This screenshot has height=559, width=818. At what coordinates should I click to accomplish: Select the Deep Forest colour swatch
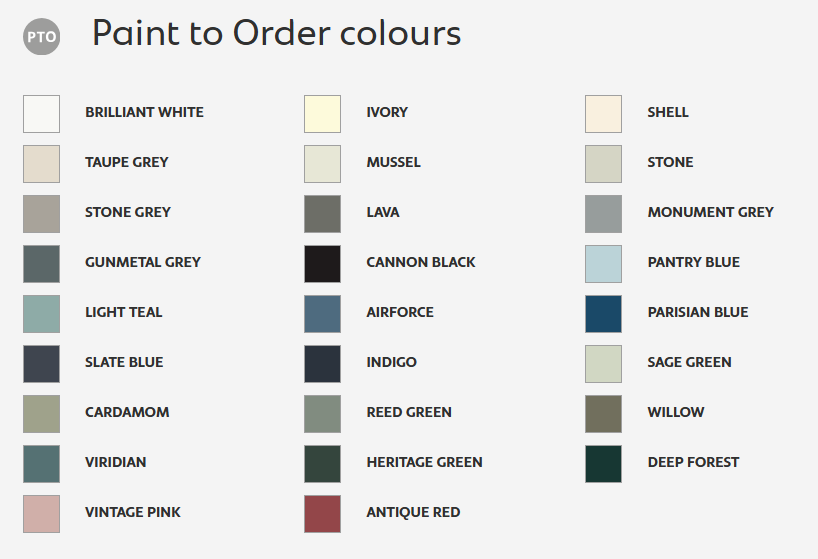(x=603, y=463)
